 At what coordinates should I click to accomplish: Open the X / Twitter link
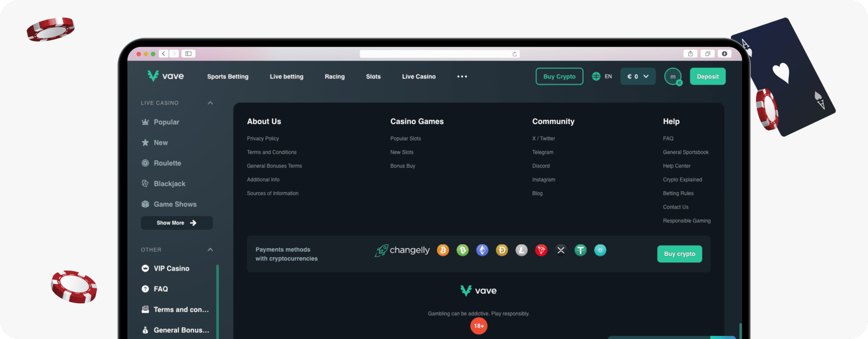point(543,139)
